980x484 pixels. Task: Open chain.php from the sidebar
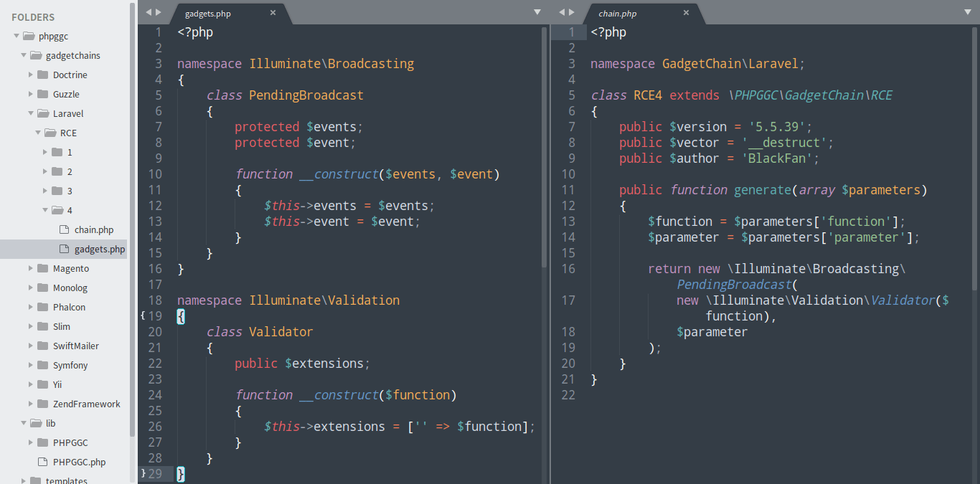pos(94,229)
